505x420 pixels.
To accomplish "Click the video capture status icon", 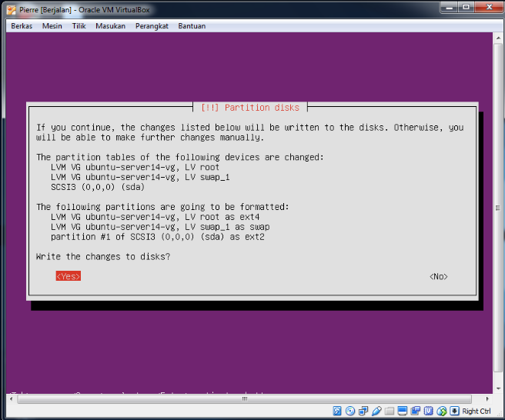I will point(416,411).
